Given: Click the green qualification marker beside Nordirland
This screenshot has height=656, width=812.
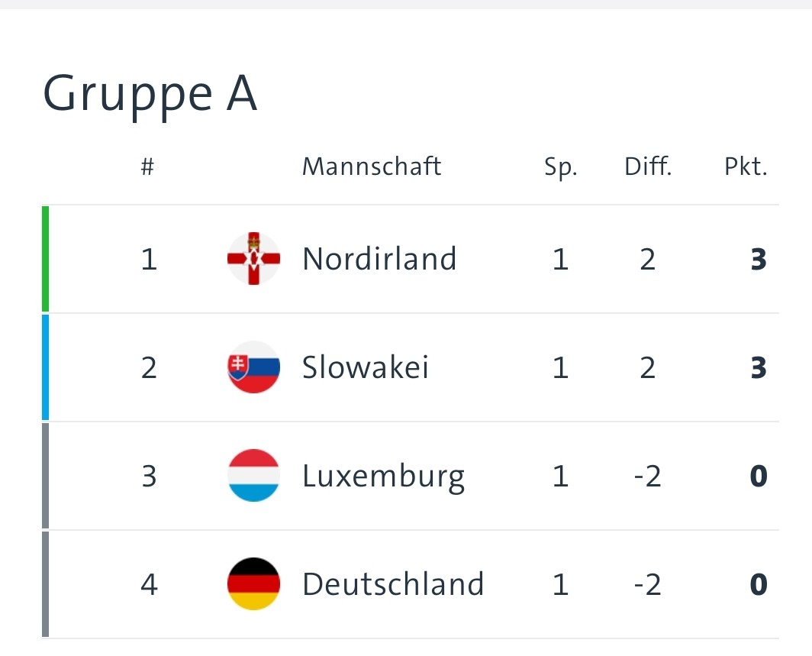Looking at the screenshot, I should (46, 259).
